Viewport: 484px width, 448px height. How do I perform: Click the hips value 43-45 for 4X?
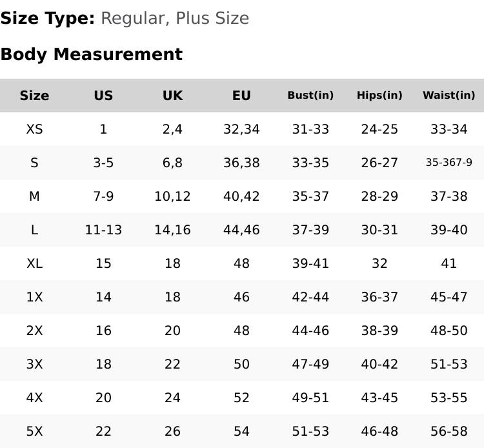[x=379, y=398]
